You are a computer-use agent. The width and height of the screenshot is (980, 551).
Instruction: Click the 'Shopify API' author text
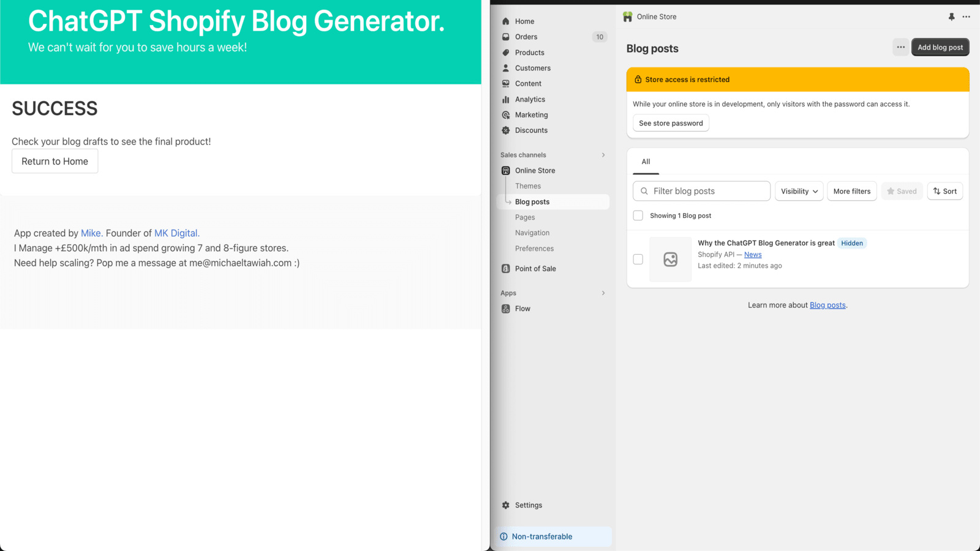(x=716, y=255)
